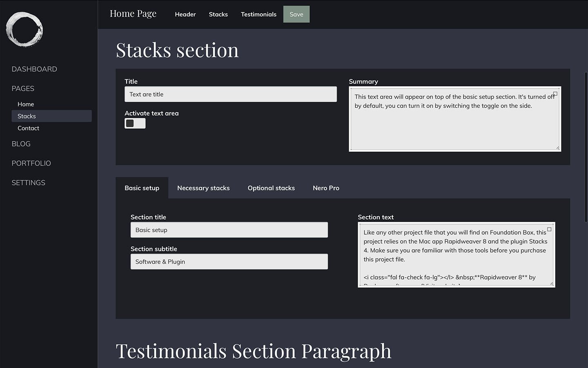
Task: Switch to the Necessary stacks tab
Action: (x=203, y=188)
